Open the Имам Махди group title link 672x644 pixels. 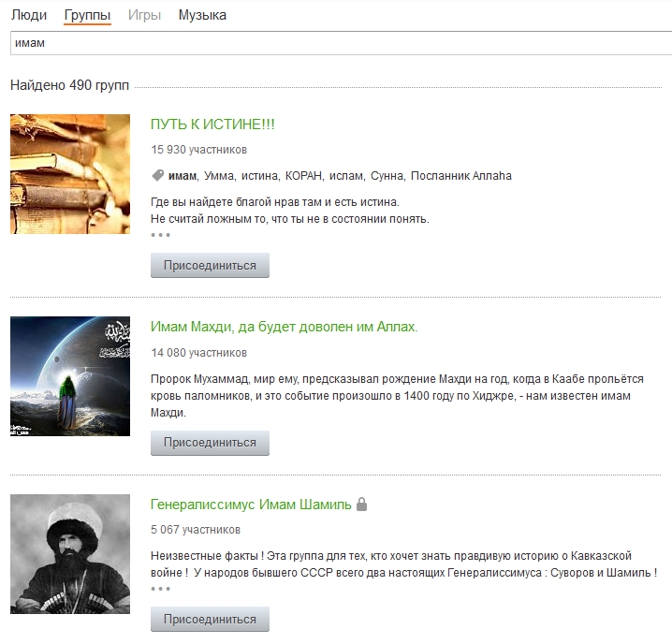pos(285,327)
